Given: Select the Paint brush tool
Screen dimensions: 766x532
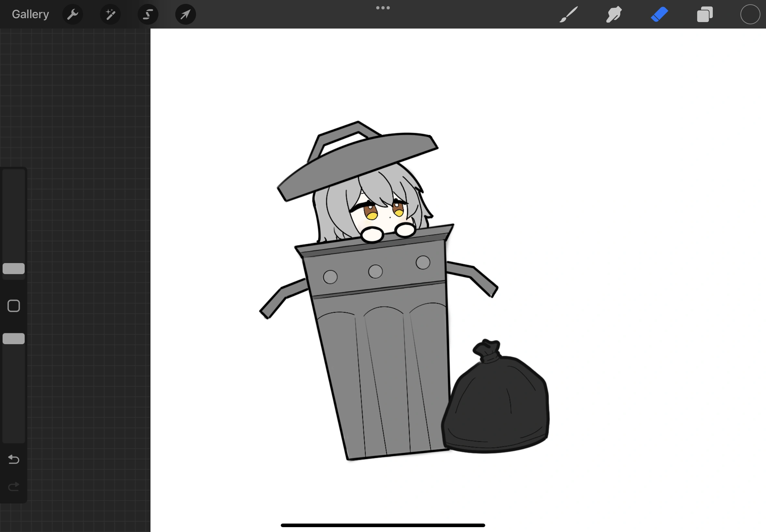Looking at the screenshot, I should (568, 14).
